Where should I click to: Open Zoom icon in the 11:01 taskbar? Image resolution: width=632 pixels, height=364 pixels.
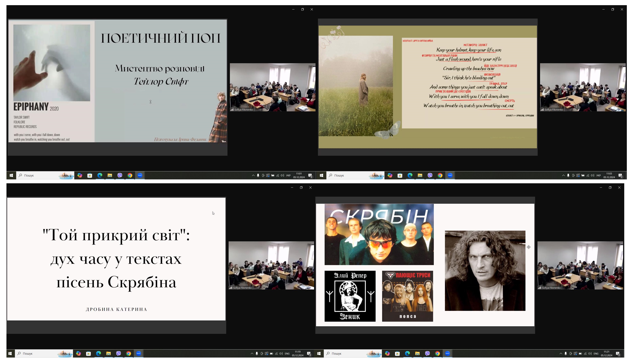coord(140,176)
